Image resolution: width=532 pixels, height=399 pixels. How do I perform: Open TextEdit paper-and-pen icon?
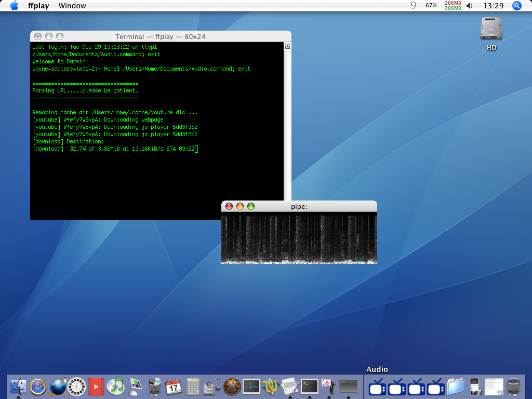click(290, 387)
